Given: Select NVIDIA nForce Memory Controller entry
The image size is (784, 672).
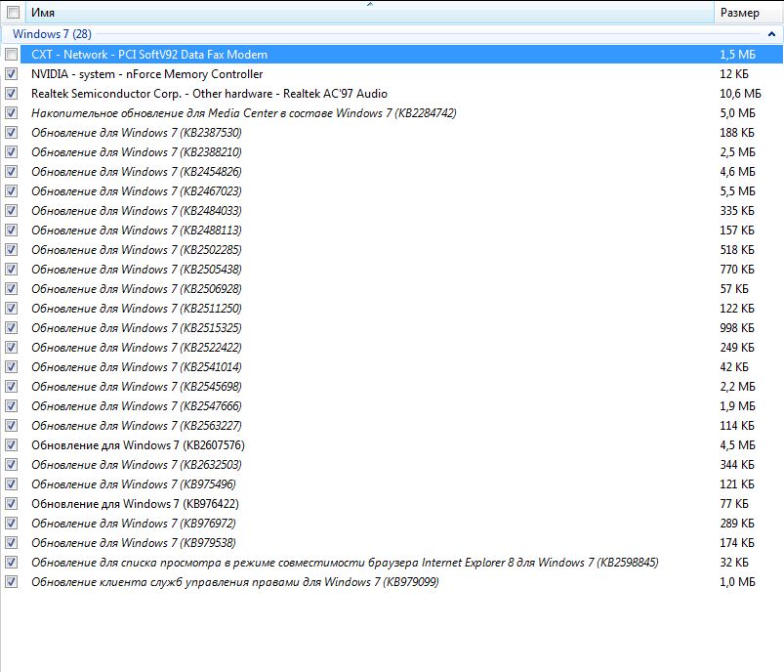Looking at the screenshot, I should [x=146, y=74].
